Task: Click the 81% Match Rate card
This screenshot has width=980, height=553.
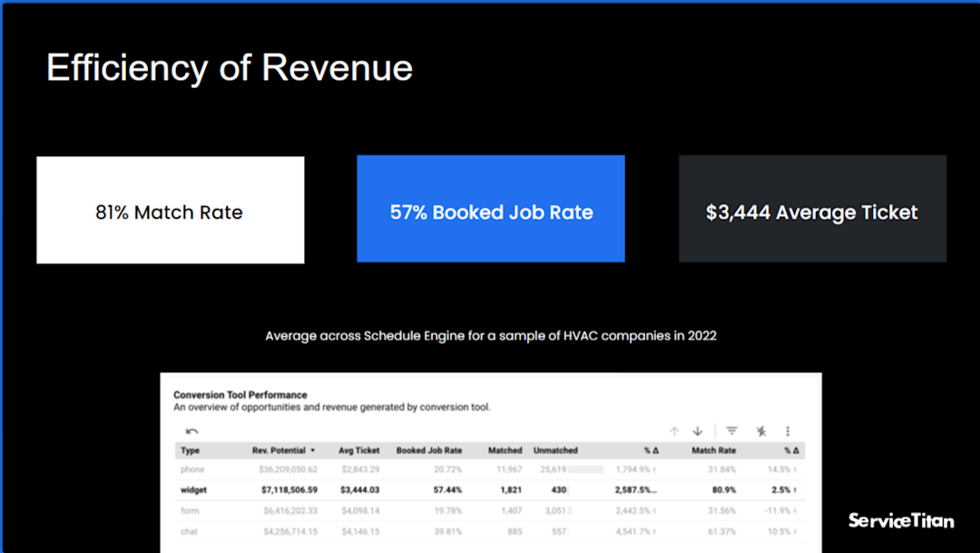Action: tap(171, 210)
